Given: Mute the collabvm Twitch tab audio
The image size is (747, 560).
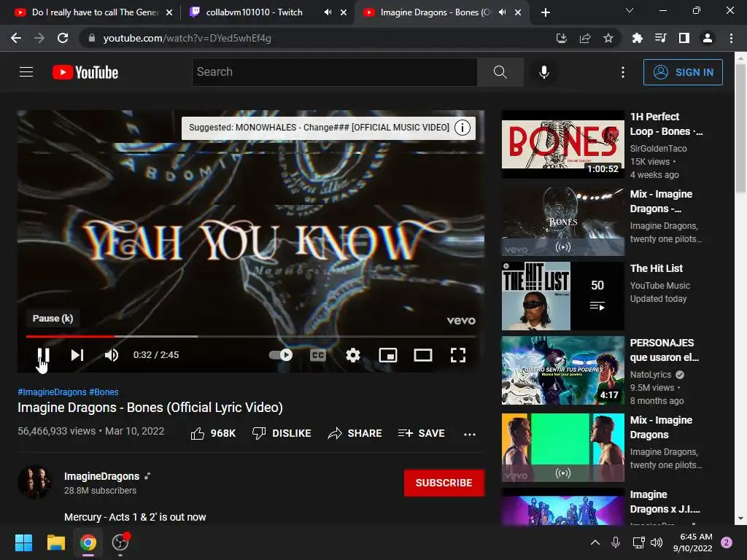Looking at the screenshot, I should click(328, 12).
